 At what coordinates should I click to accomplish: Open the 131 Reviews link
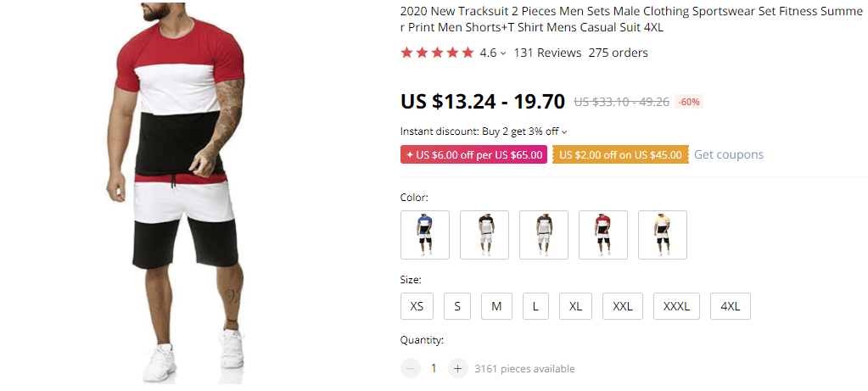point(547,53)
